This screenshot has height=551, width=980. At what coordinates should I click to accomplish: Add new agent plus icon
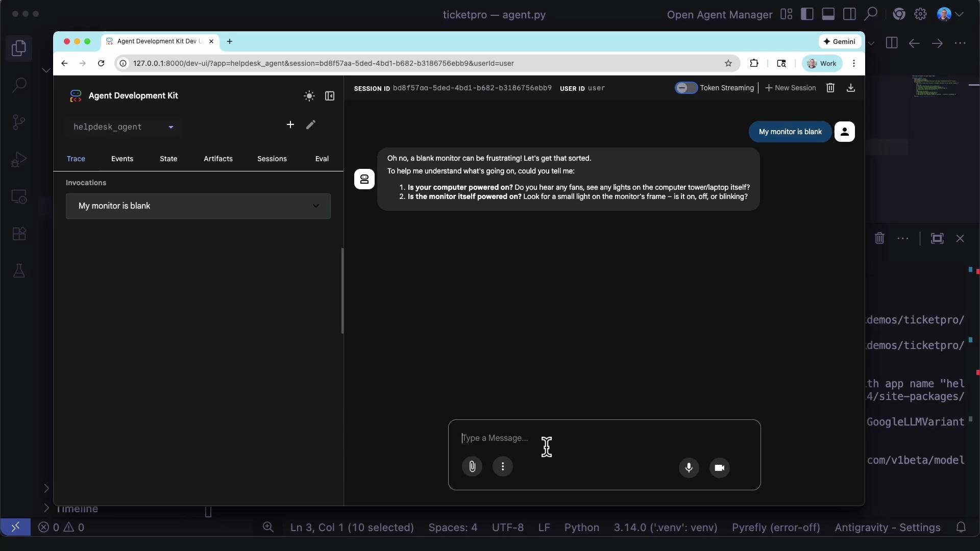coord(290,124)
